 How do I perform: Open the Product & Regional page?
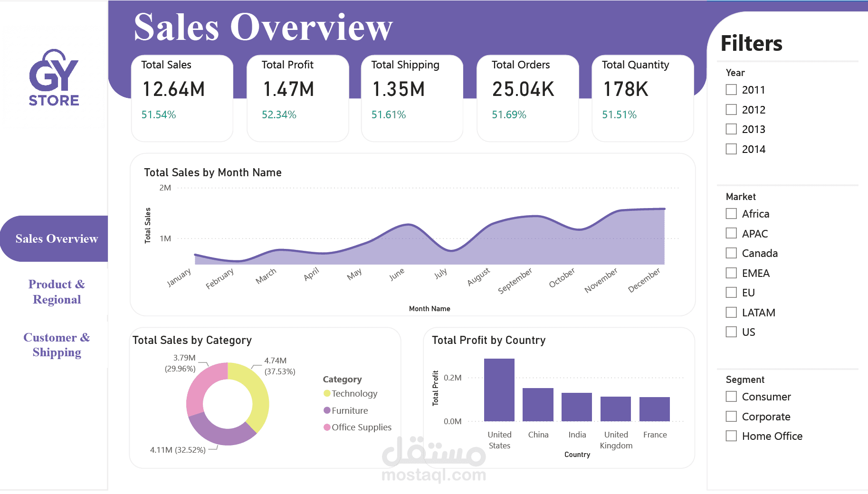56,292
